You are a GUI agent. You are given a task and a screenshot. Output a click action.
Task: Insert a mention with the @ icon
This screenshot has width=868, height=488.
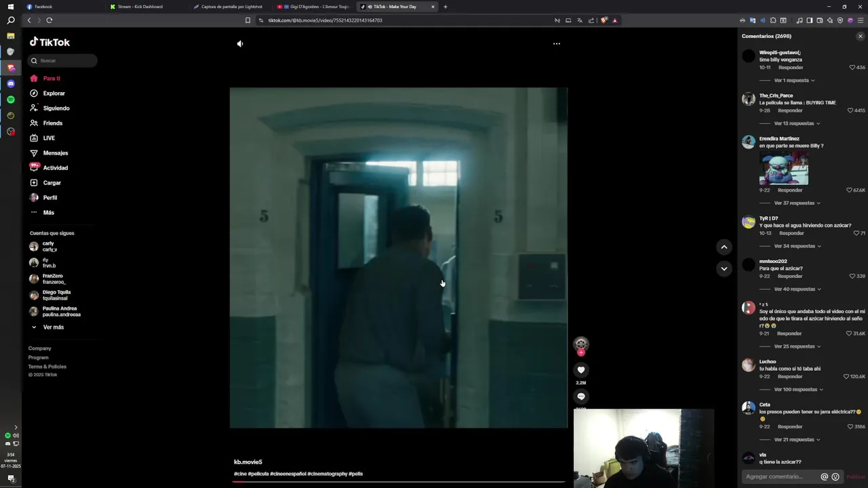click(825, 477)
